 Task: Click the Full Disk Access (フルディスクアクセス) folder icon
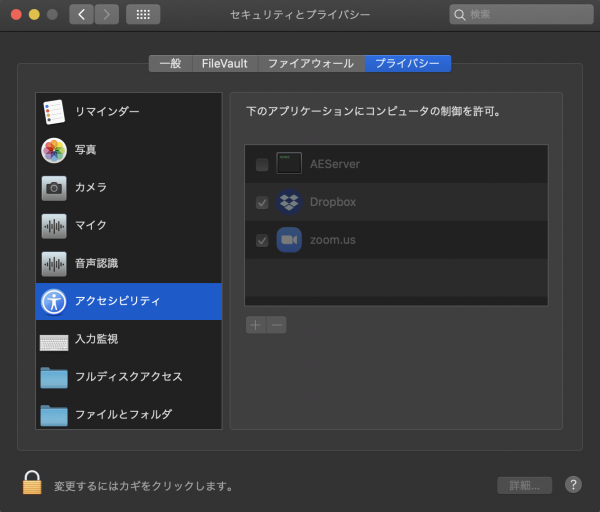click(x=54, y=378)
